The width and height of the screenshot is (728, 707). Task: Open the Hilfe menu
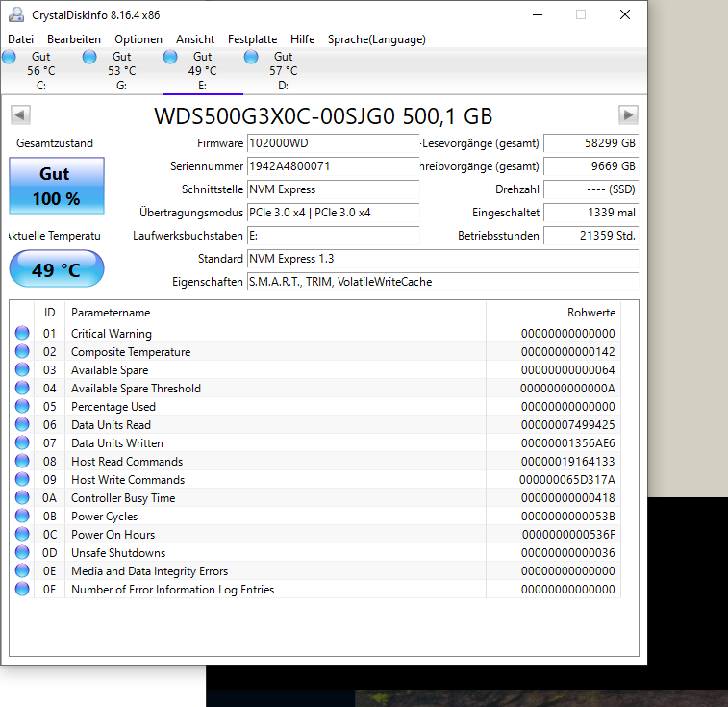(302, 39)
